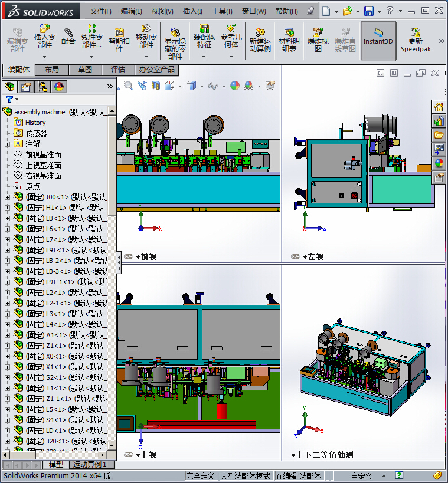448x483 pixels.
Task: Click Apply Scene icon
Action: pos(248,86)
